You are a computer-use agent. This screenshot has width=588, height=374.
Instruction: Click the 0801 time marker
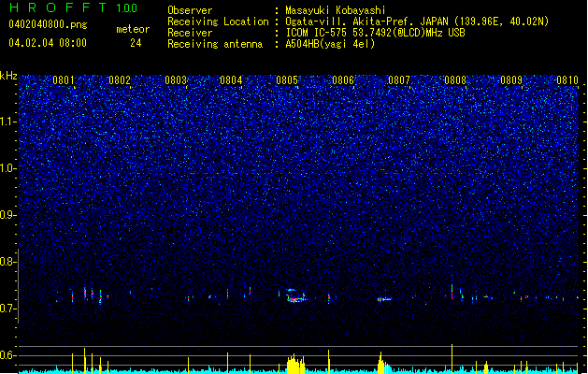[64, 80]
